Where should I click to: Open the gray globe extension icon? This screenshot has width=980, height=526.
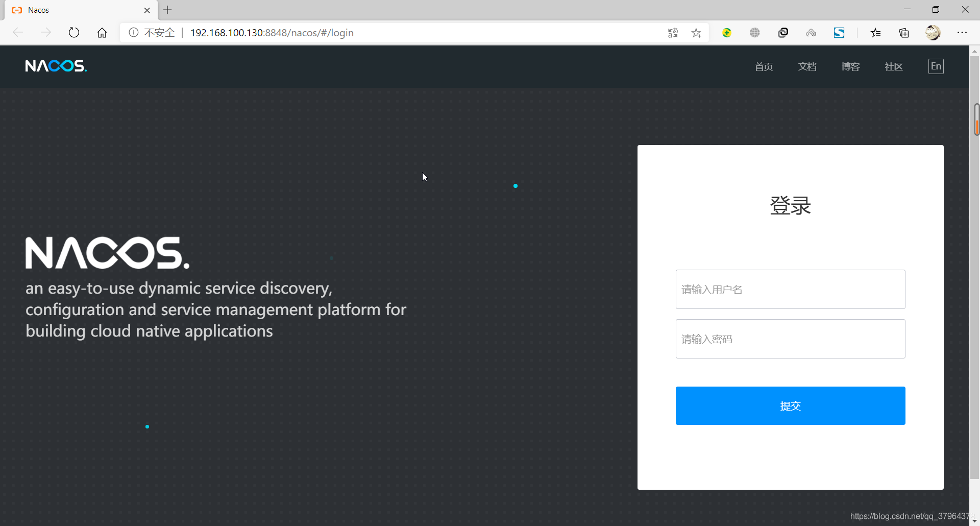(x=755, y=33)
